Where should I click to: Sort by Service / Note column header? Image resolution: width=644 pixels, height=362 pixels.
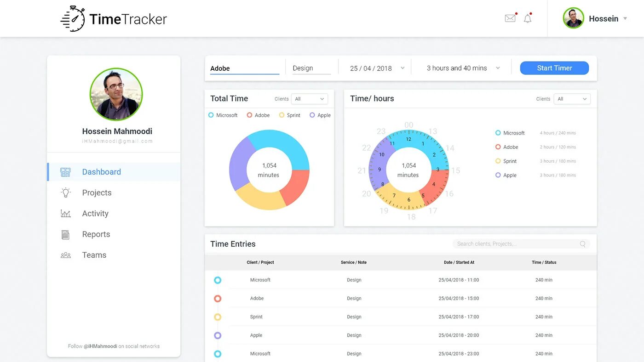click(354, 262)
